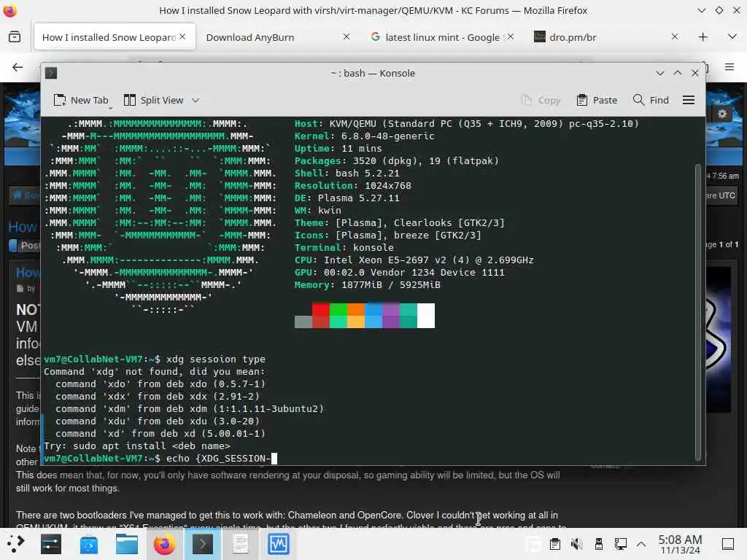Go back in Firefox
This screenshot has height=560, width=747.
pos(18,67)
